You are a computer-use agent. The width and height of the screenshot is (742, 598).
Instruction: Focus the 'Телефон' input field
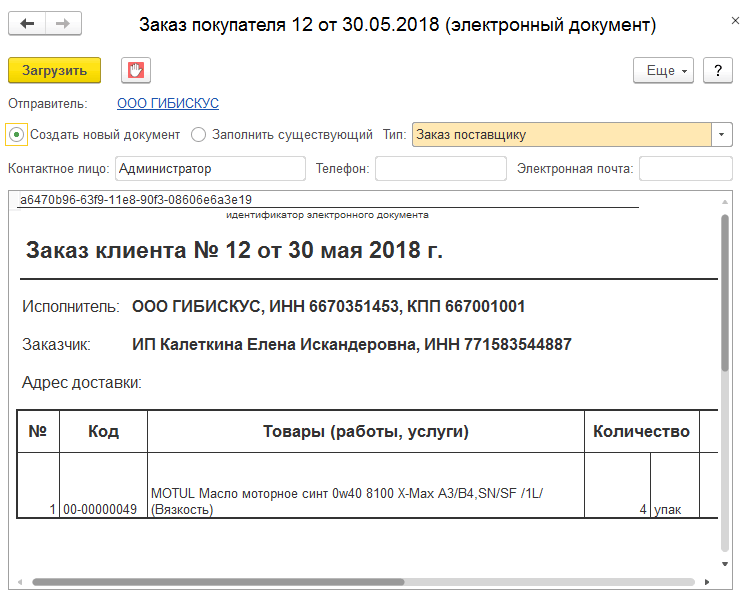click(x=440, y=169)
